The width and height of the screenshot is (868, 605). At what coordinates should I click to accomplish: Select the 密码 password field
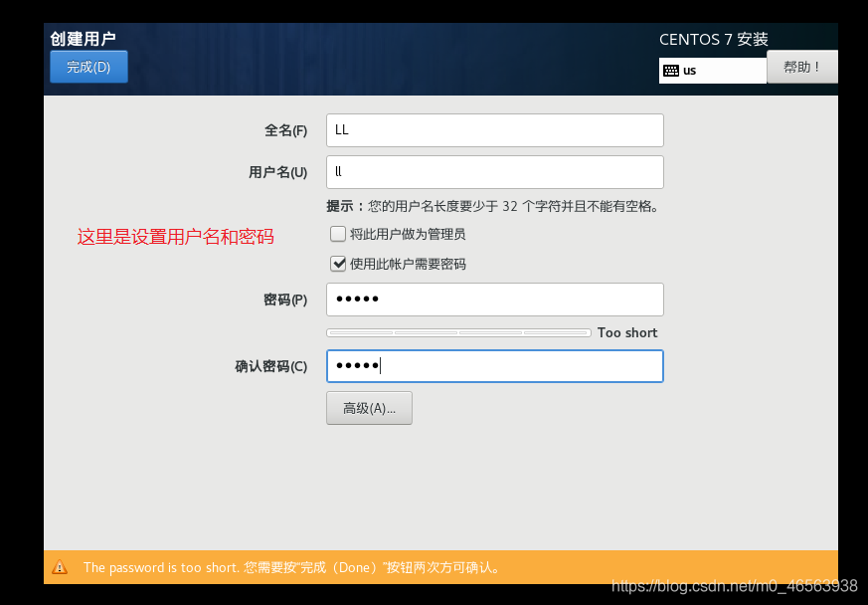point(494,300)
